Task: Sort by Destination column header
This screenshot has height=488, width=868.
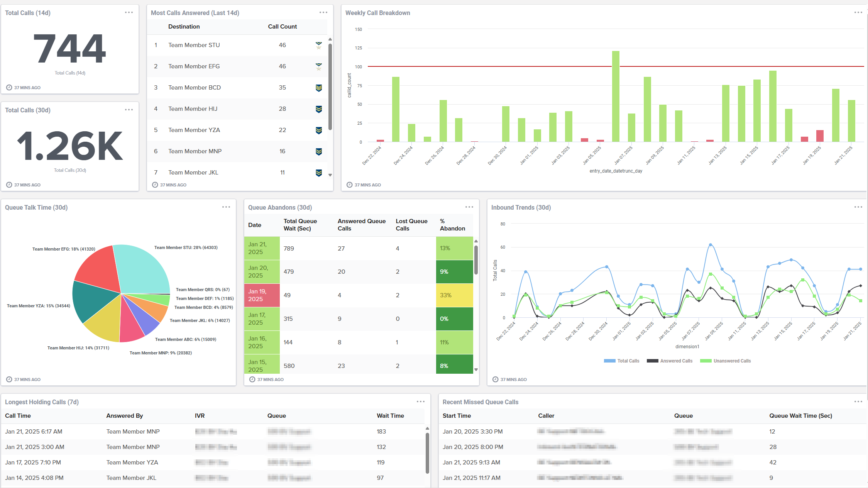Action: (184, 27)
